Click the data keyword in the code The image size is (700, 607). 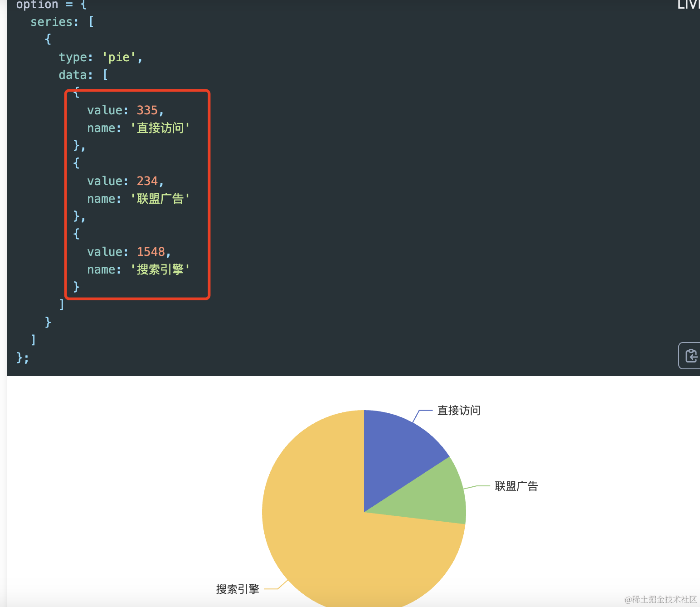[73, 75]
